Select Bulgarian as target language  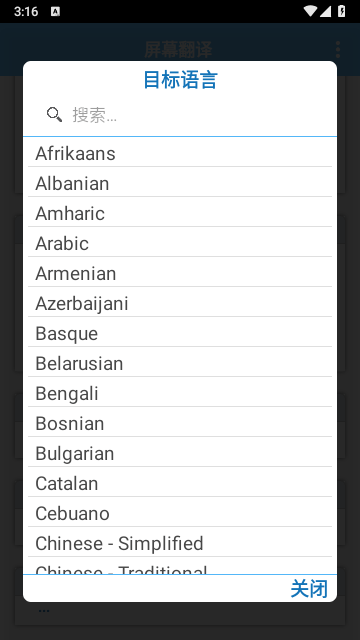click(x=180, y=453)
